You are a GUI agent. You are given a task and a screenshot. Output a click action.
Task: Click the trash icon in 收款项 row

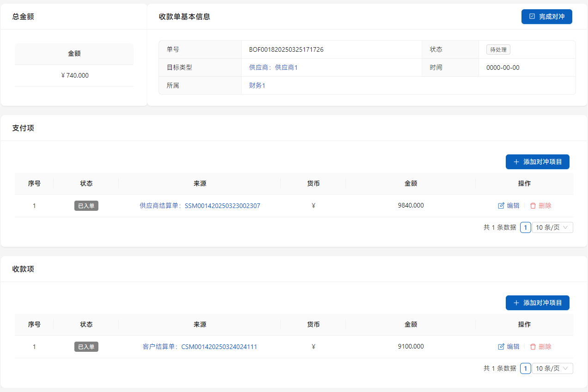point(533,347)
